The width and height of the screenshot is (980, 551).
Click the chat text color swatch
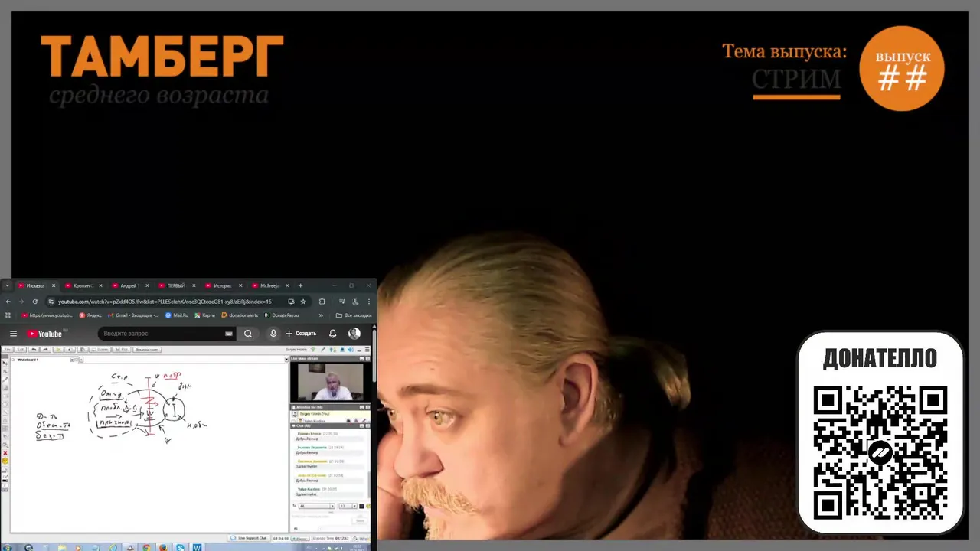coord(361,506)
